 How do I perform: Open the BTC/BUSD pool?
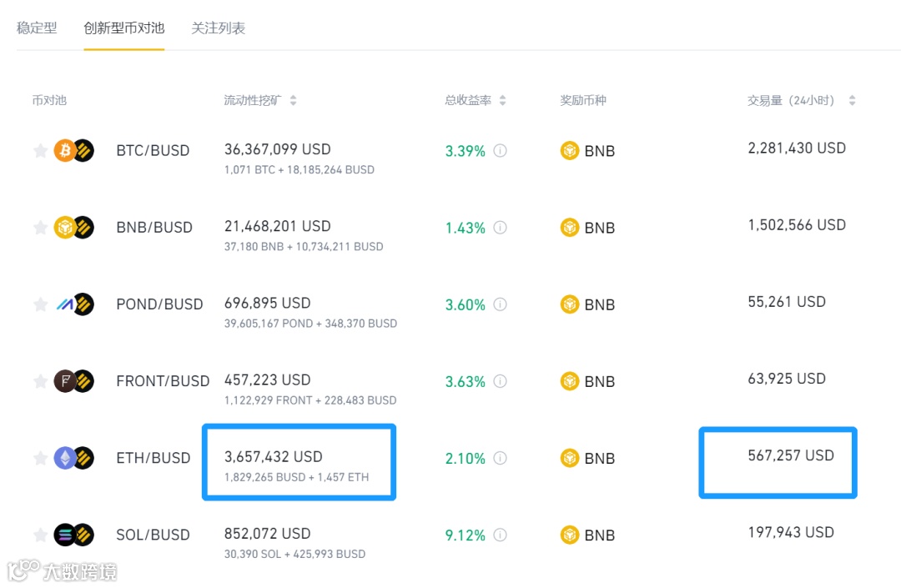(153, 150)
